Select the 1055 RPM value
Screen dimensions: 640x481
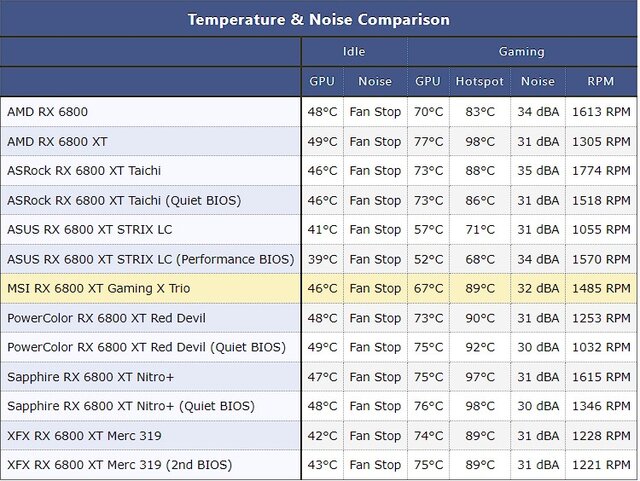pos(601,230)
